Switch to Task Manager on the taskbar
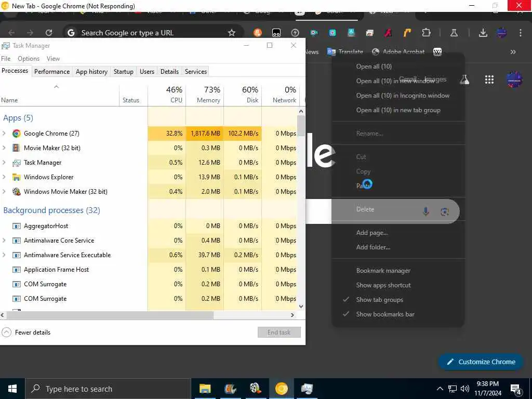This screenshot has width=532, height=399. pos(307,389)
